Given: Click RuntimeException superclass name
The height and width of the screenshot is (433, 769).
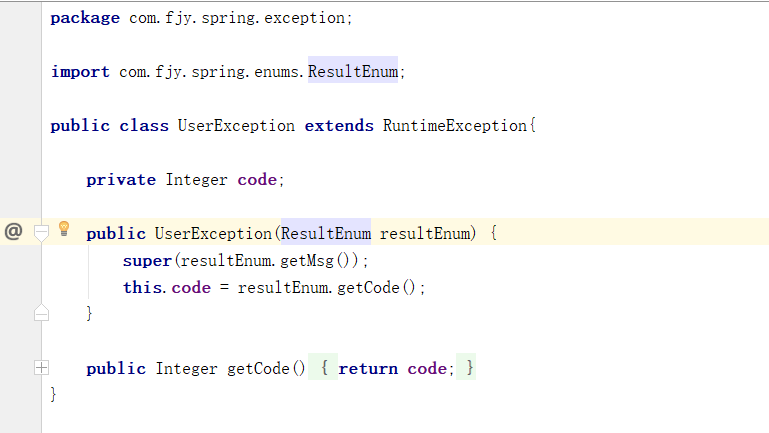Looking at the screenshot, I should tap(454, 126).
